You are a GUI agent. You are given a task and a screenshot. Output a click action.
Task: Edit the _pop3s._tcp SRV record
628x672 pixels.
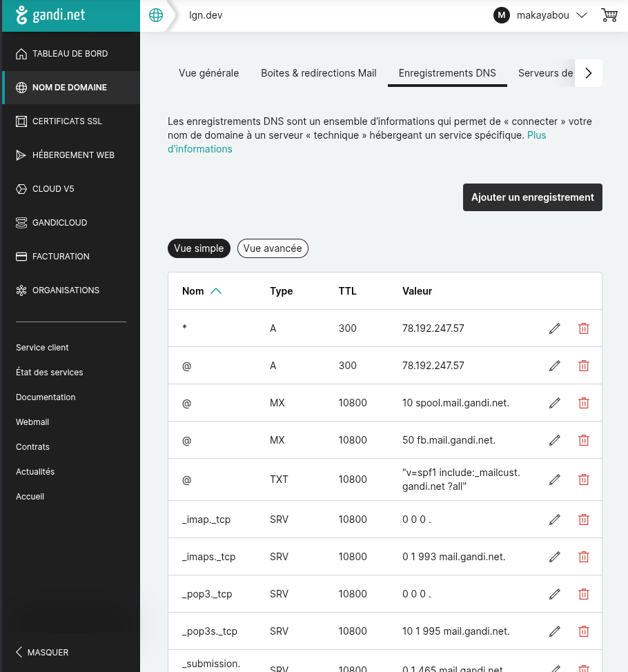(x=555, y=631)
